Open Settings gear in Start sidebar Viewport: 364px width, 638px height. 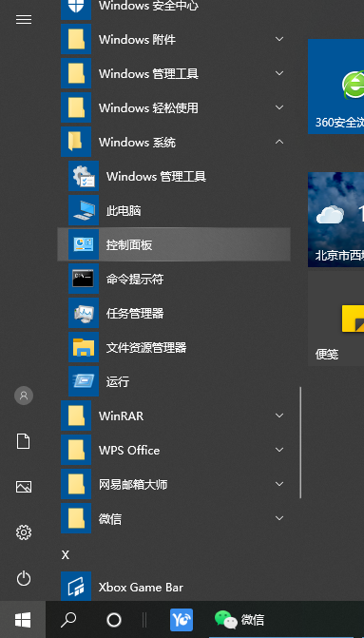point(24,532)
